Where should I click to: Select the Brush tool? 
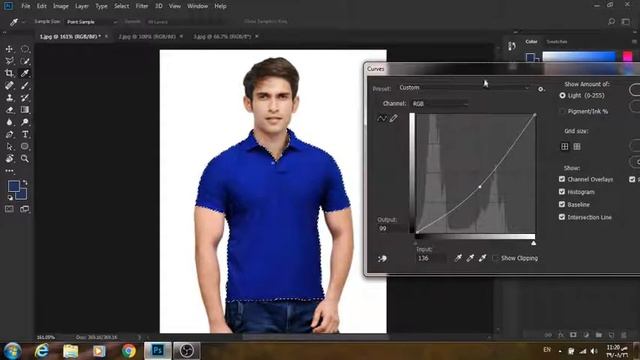click(25, 86)
